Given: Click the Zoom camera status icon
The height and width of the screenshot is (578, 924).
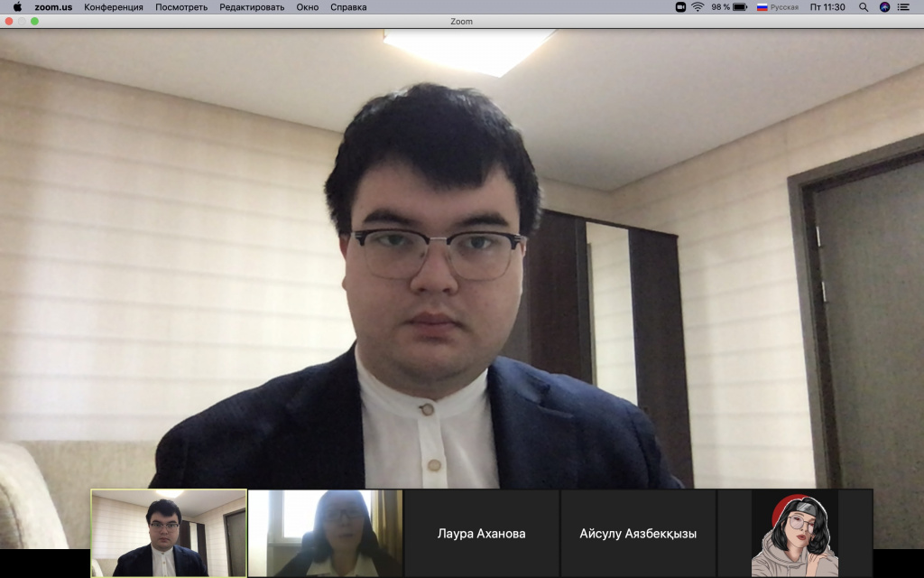Looking at the screenshot, I should pyautogui.click(x=680, y=7).
